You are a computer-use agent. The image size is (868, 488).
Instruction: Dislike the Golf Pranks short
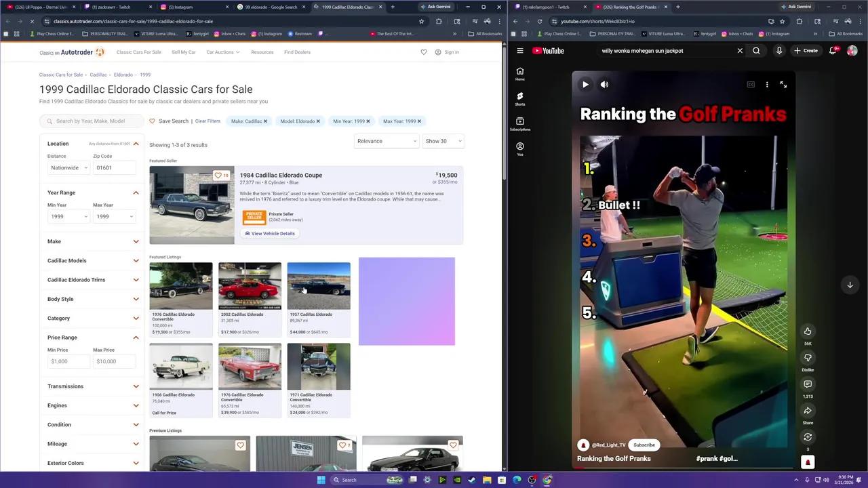coord(808,358)
